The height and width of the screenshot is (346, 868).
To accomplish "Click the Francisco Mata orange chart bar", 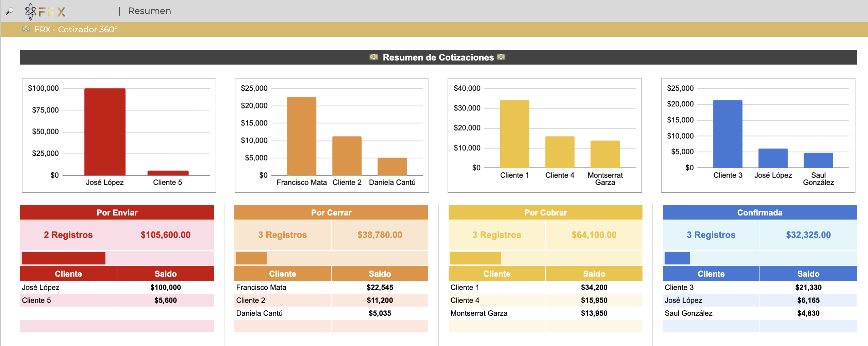I will (301, 136).
